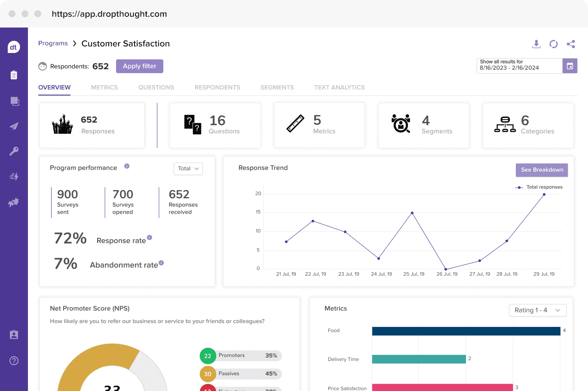This screenshot has height=391, width=588.
Task: Open the 6 Categories summary card
Action: coord(528,125)
